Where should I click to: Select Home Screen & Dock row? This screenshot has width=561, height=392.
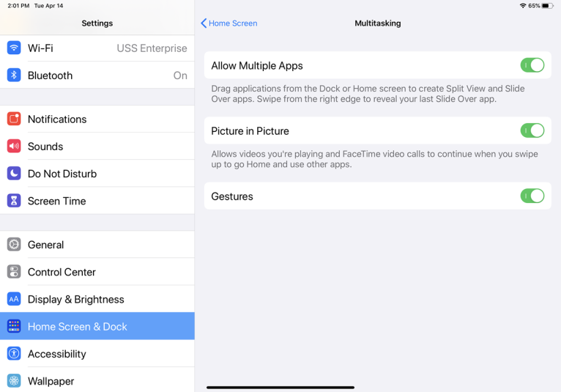[x=97, y=326]
